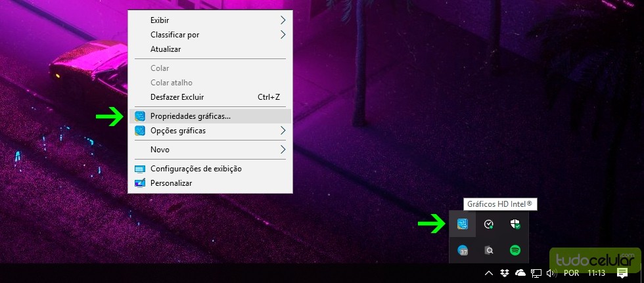Click the magnifier tray icon
The height and width of the screenshot is (283, 644).
point(489,250)
